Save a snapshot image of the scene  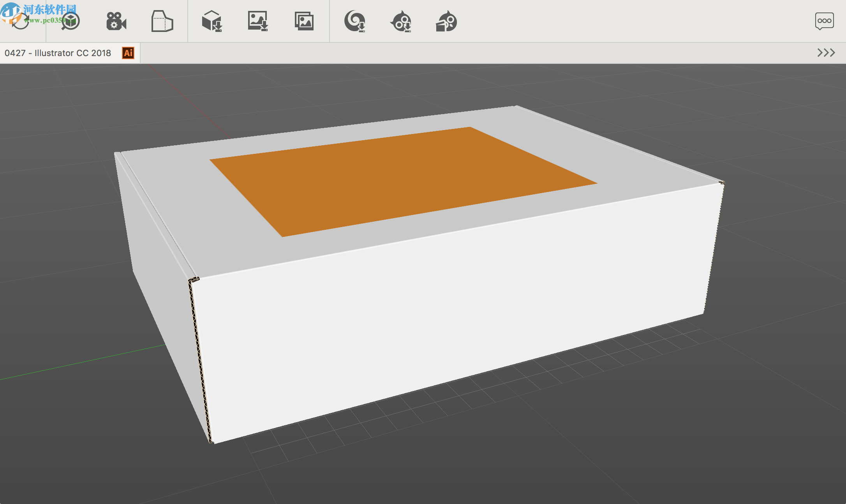point(257,21)
